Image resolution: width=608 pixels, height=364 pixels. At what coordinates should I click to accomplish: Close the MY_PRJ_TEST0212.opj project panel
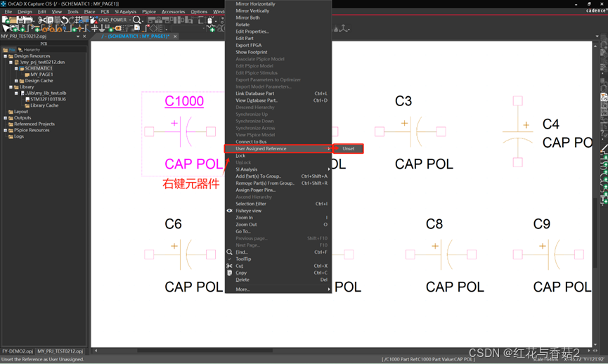pyautogui.click(x=84, y=36)
